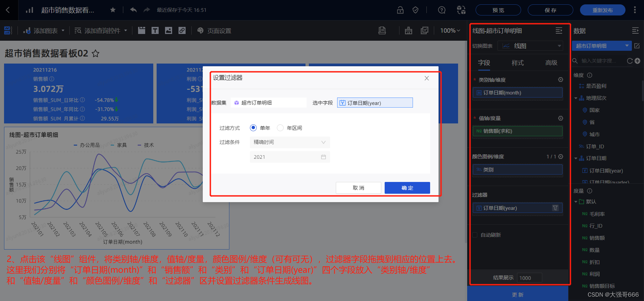
Task: Open the 100% zoom dropdown
Action: [450, 31]
